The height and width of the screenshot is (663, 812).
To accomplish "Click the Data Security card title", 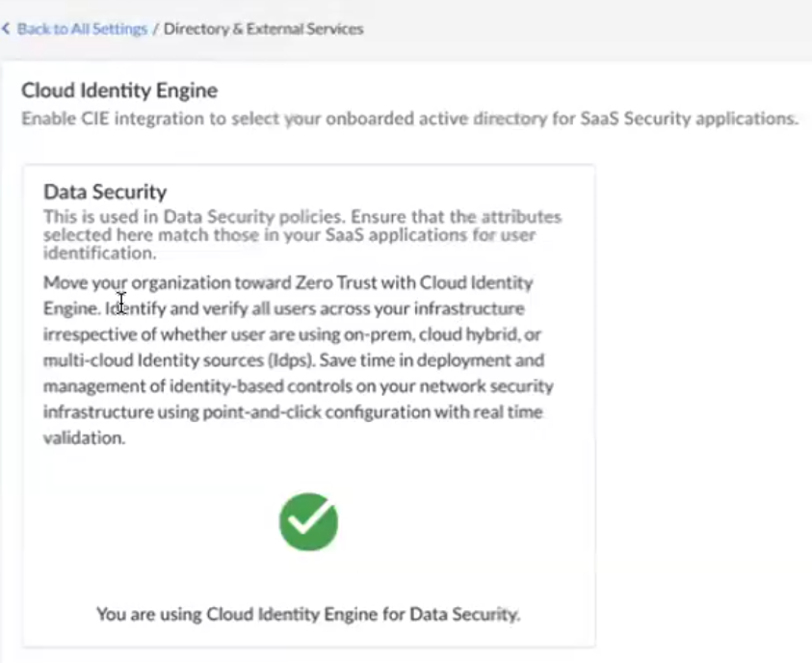I will (105, 193).
